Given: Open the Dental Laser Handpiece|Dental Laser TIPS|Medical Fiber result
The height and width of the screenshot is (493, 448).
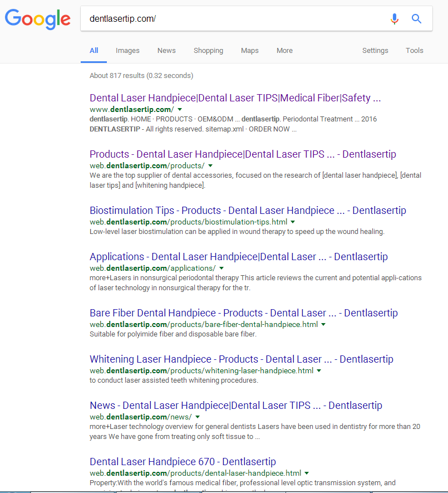Looking at the screenshot, I should point(235,98).
